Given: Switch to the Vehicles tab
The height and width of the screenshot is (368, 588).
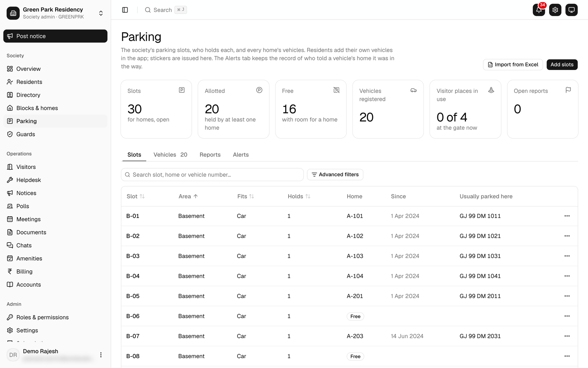Looking at the screenshot, I should (170, 155).
